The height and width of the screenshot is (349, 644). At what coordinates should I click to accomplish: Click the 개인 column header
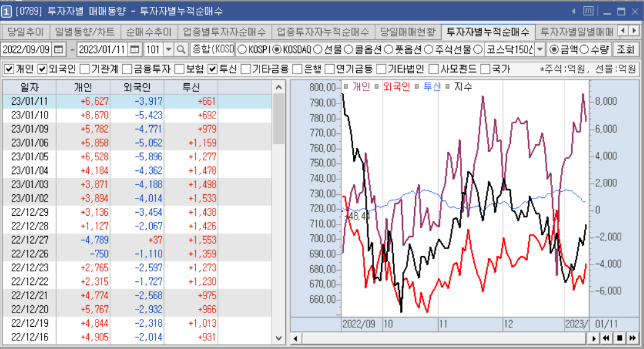(x=83, y=87)
